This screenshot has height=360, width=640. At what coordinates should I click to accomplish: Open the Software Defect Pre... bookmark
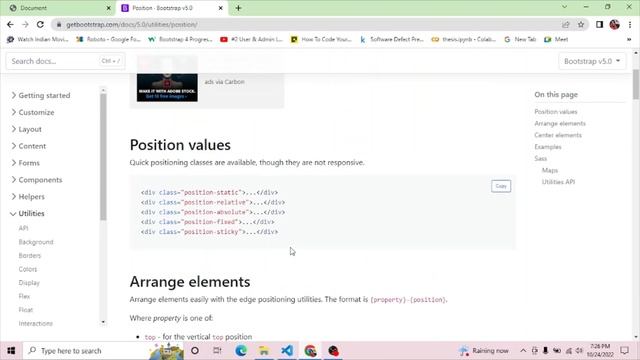[392, 39]
